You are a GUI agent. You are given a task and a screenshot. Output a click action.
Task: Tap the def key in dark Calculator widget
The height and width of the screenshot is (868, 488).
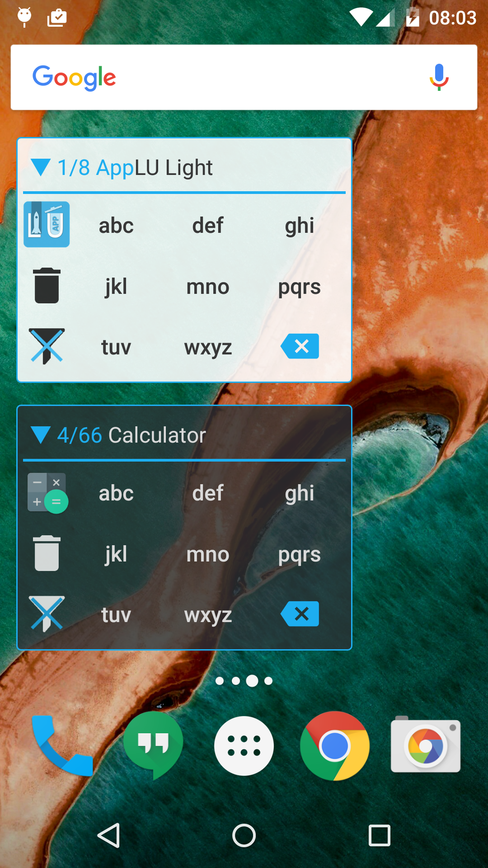208,493
